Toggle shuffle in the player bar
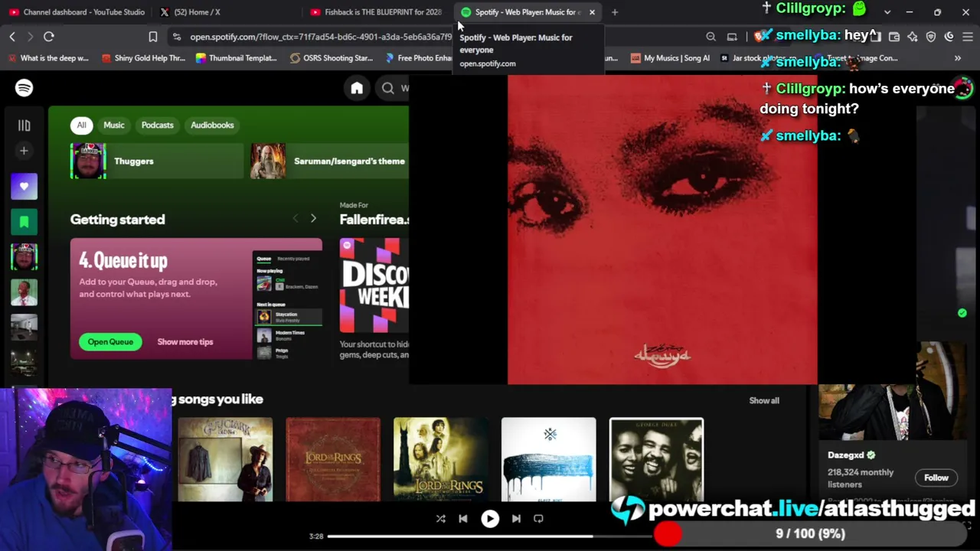The width and height of the screenshot is (980, 551). pos(441,519)
